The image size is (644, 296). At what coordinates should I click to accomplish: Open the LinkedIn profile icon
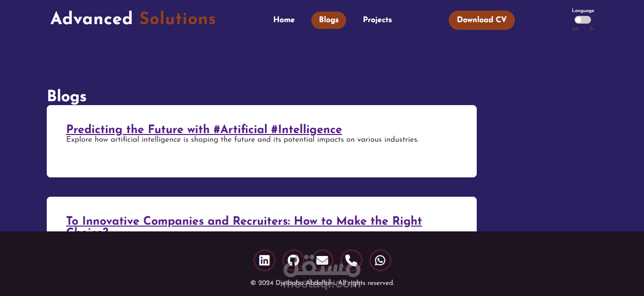(x=264, y=260)
